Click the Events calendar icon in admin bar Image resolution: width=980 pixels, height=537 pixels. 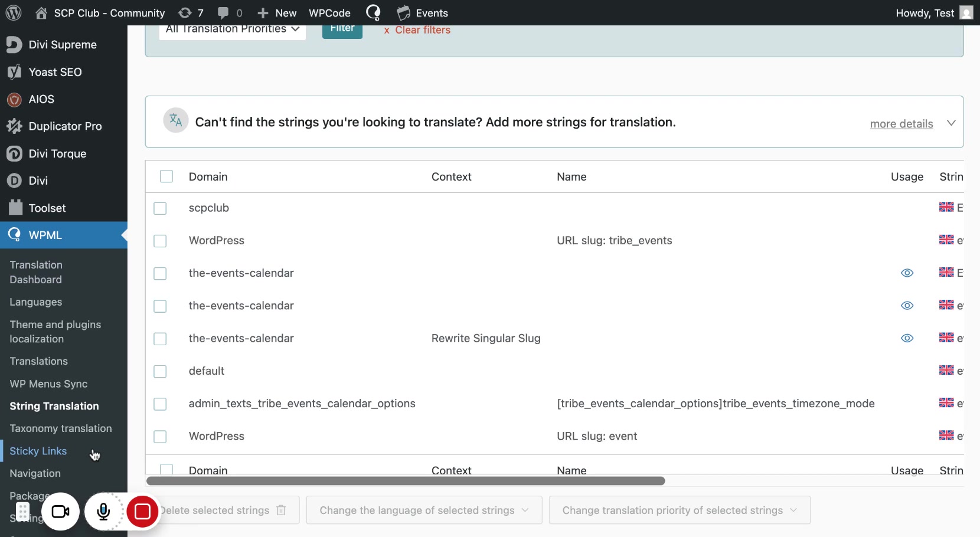pos(404,13)
